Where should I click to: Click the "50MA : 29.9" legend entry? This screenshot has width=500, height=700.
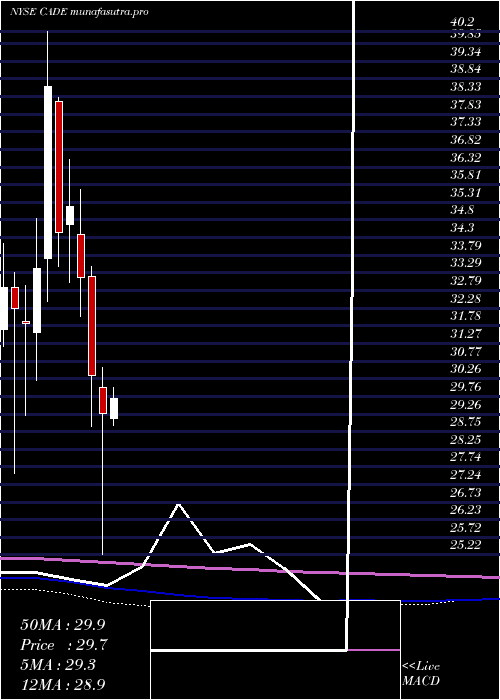click(x=62, y=625)
